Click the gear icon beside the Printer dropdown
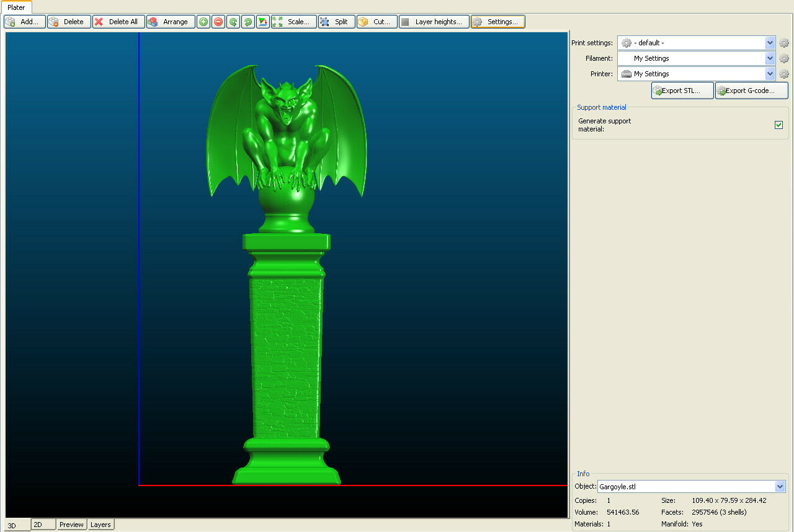 point(783,73)
